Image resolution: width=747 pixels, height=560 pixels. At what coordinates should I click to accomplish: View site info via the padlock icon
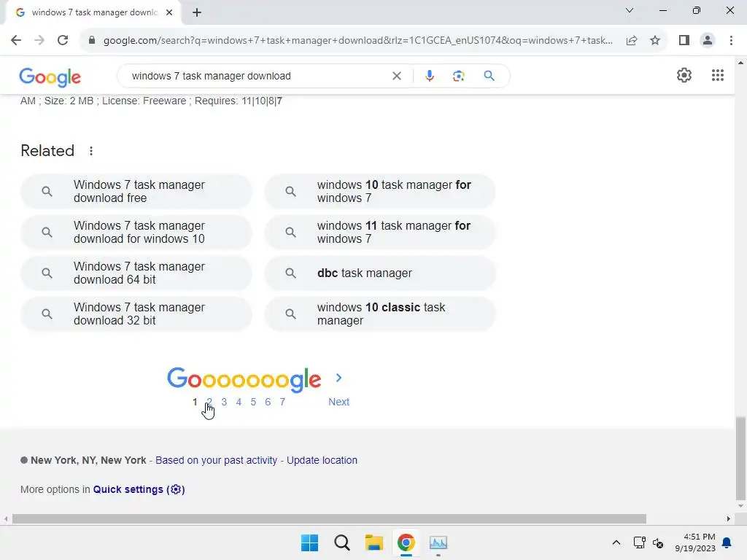[x=92, y=40]
